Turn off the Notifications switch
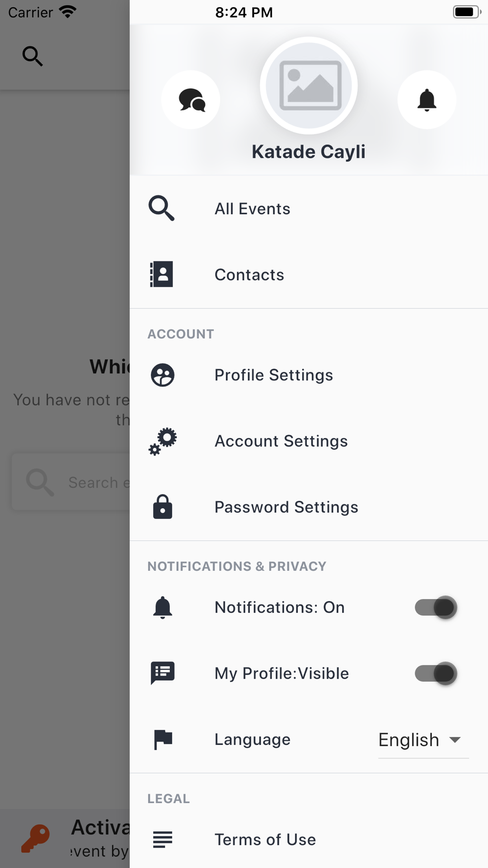The width and height of the screenshot is (488, 868). click(x=436, y=607)
